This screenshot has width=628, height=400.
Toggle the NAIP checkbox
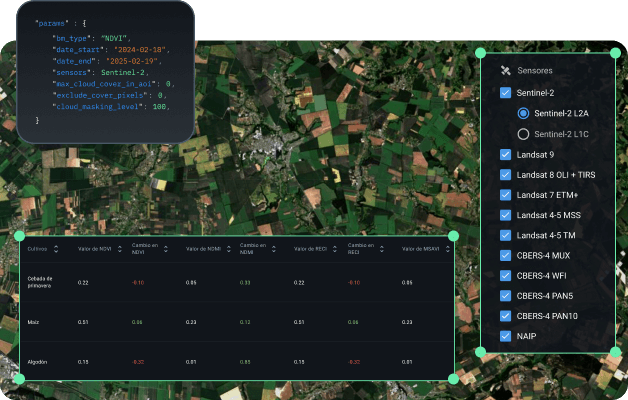[x=505, y=336]
